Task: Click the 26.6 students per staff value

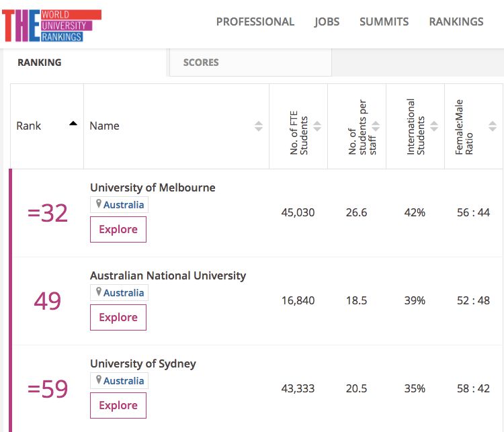Action: click(356, 212)
